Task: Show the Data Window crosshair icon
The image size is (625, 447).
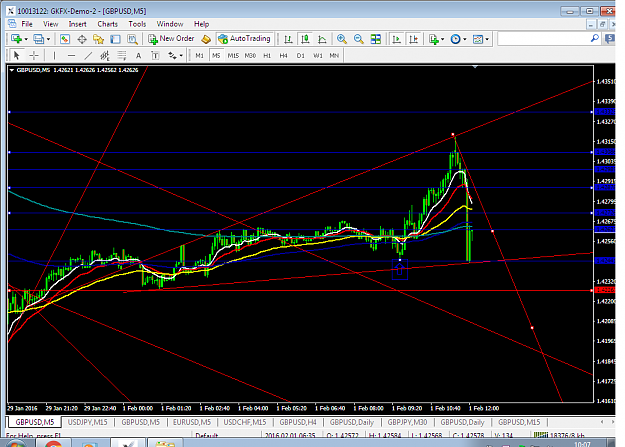Action: [x=82, y=39]
